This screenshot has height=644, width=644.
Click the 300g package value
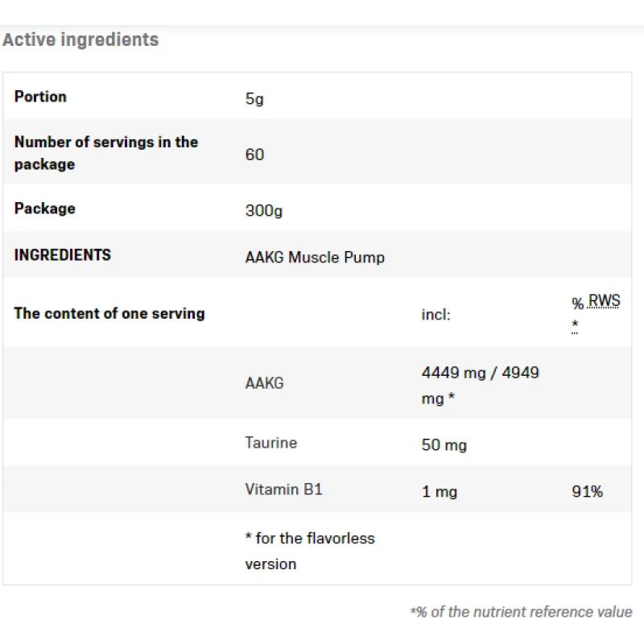(x=263, y=211)
